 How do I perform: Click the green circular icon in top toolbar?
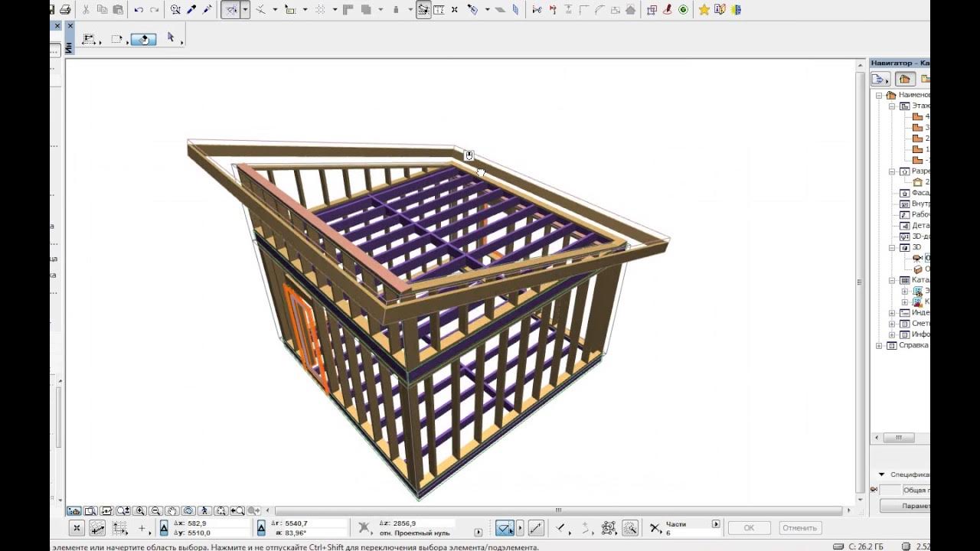[683, 10]
